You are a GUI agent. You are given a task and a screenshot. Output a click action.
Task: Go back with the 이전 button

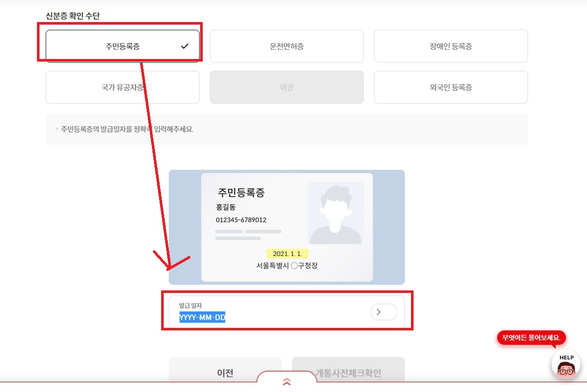225,369
